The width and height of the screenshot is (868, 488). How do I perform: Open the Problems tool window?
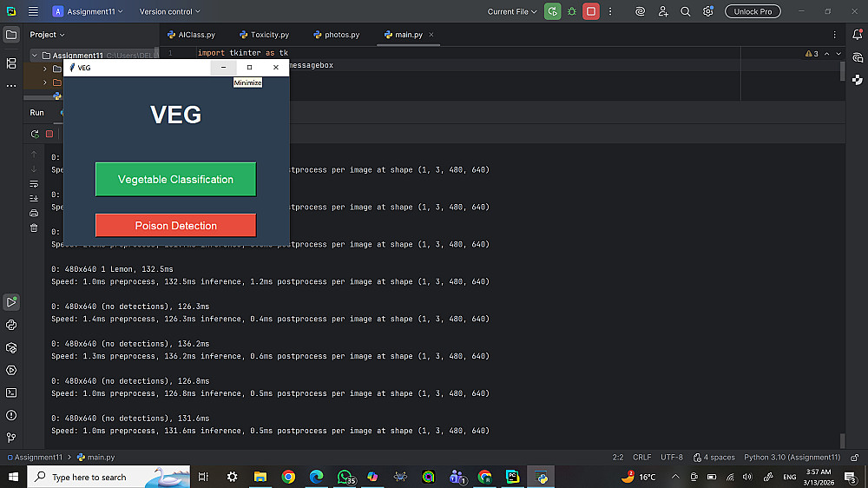pyautogui.click(x=11, y=415)
